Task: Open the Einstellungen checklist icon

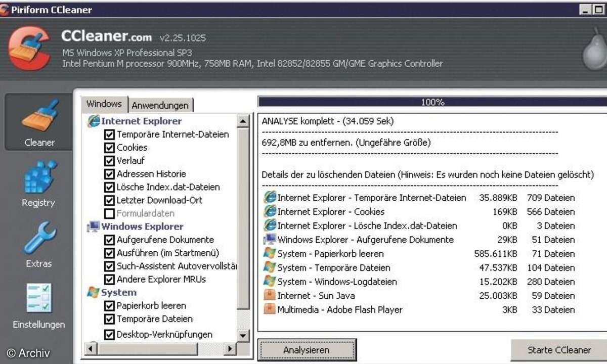Action: tap(39, 298)
